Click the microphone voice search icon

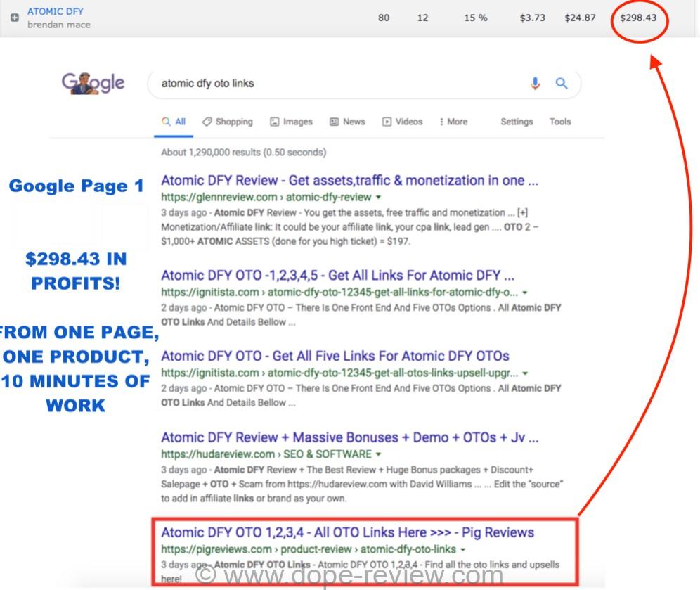535,84
